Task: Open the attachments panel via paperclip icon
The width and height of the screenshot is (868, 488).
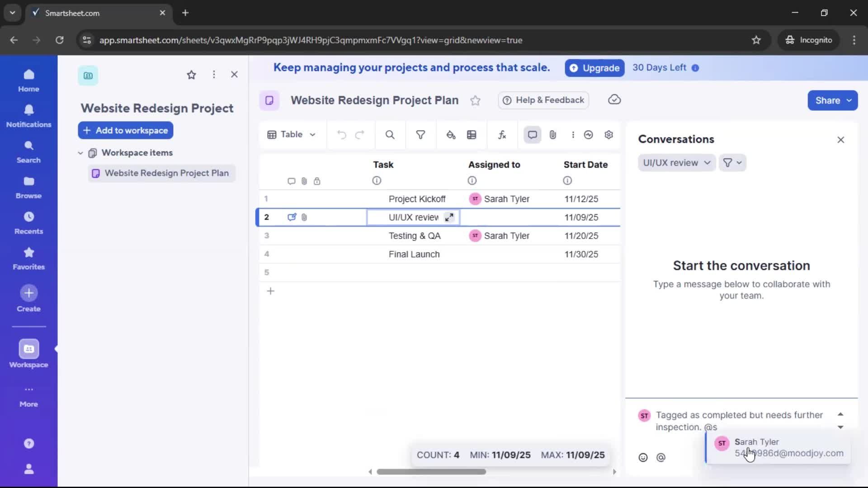Action: tap(552, 135)
